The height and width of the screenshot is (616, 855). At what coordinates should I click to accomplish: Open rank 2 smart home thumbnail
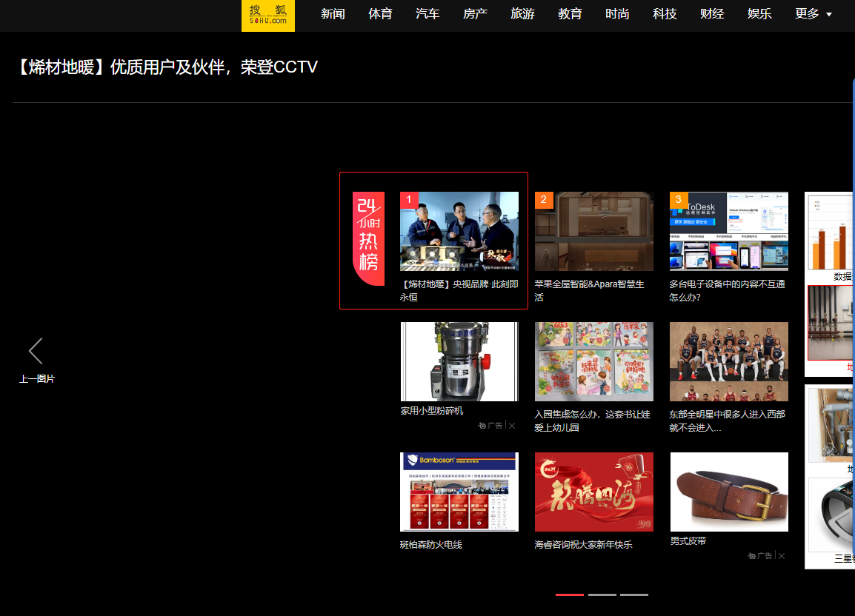[x=593, y=231]
